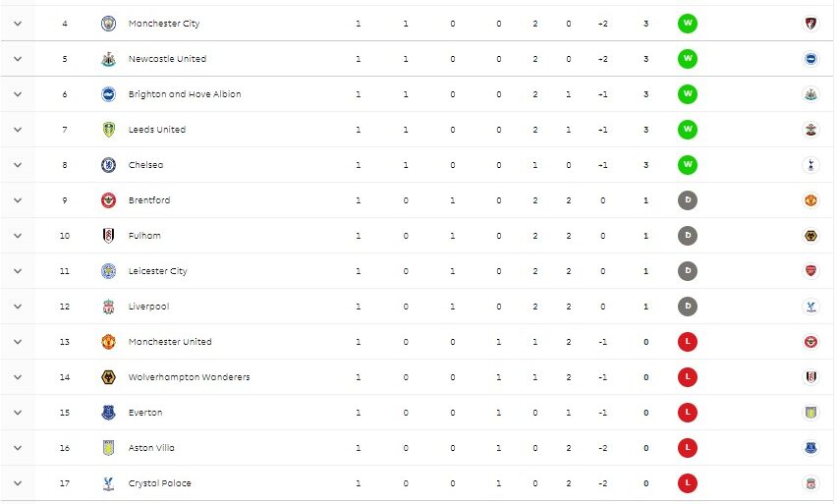Open the Manchester United team link
Screen dimensions: 837x504
[x=169, y=342]
